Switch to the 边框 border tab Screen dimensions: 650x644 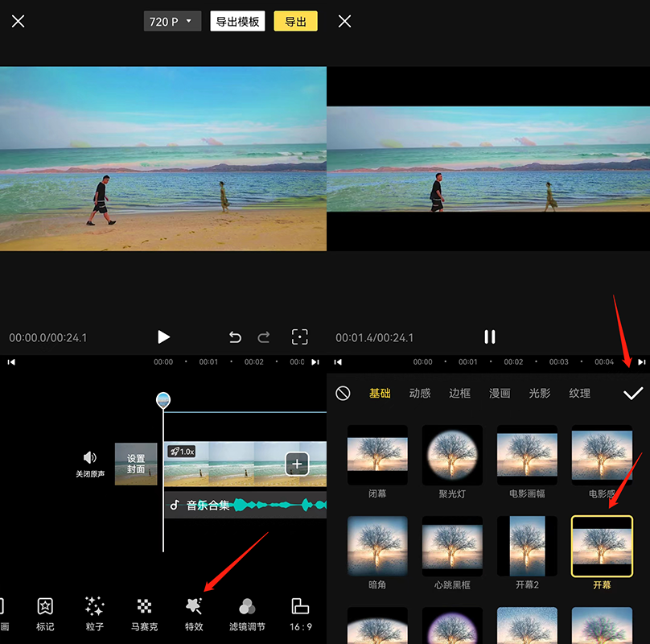coord(459,393)
